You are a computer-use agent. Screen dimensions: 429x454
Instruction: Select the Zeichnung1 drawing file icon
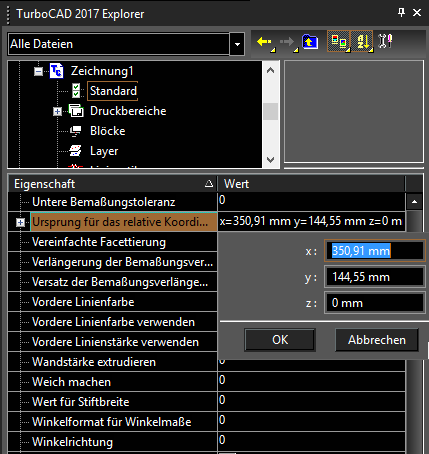56,71
